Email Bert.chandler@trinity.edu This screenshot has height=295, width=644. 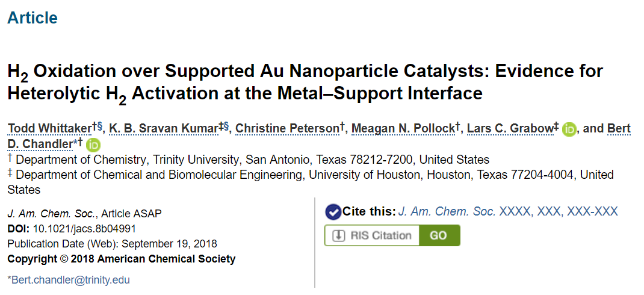tap(70, 280)
